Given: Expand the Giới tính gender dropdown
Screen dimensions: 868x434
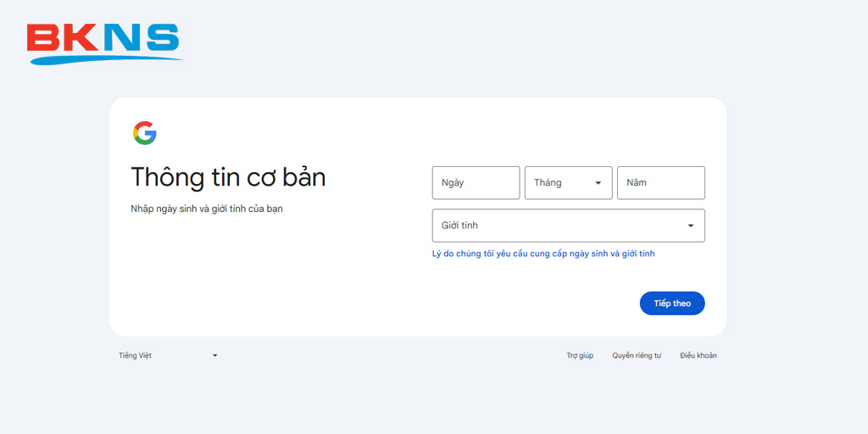Looking at the screenshot, I should tap(568, 225).
